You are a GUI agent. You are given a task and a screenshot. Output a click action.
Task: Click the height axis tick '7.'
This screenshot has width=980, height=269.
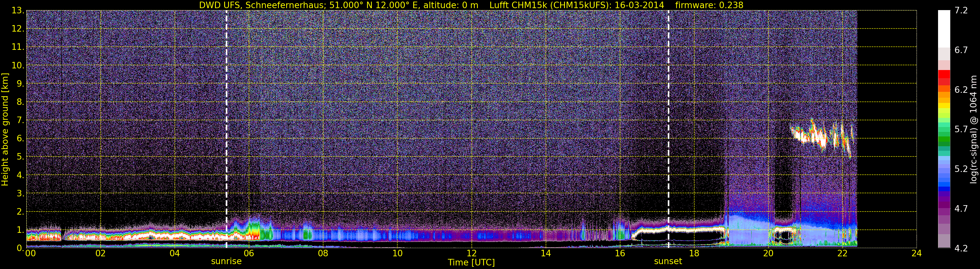click(x=20, y=120)
